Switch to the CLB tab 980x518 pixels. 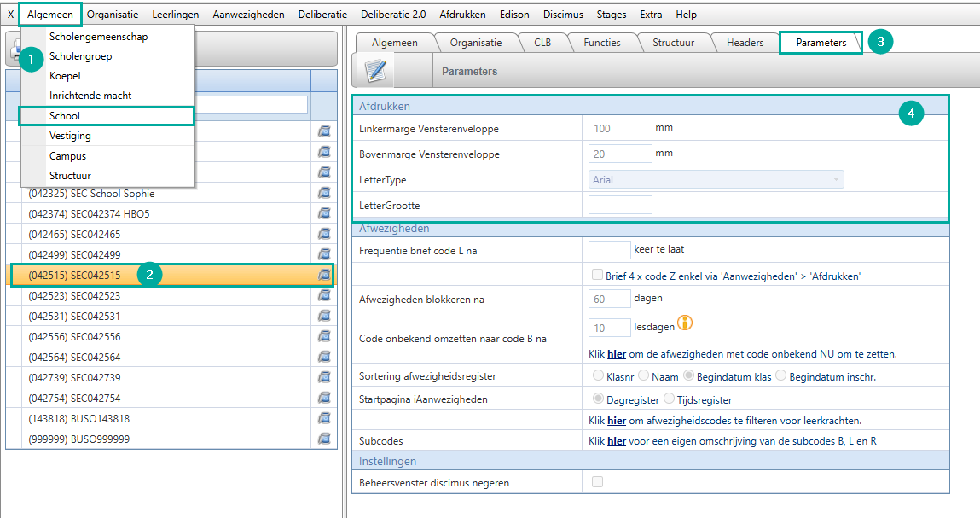click(542, 43)
